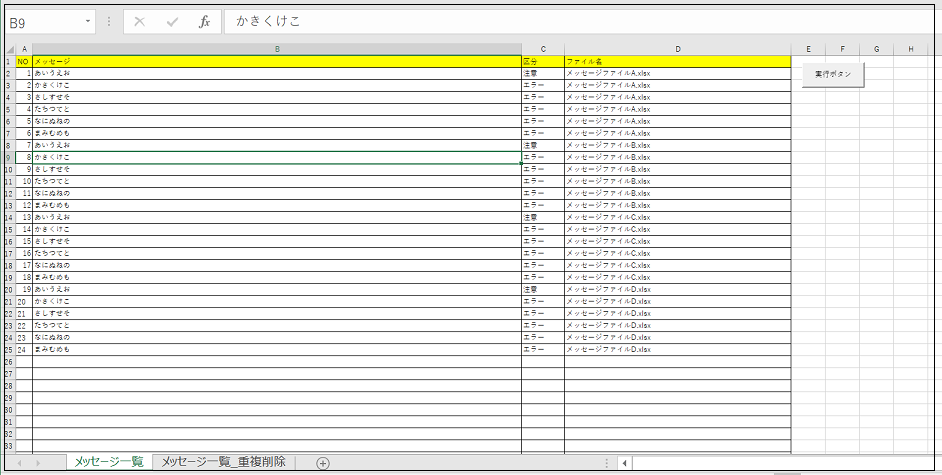The height and width of the screenshot is (475, 942).
Task: Click the Select All corner triangle
Action: (10, 49)
